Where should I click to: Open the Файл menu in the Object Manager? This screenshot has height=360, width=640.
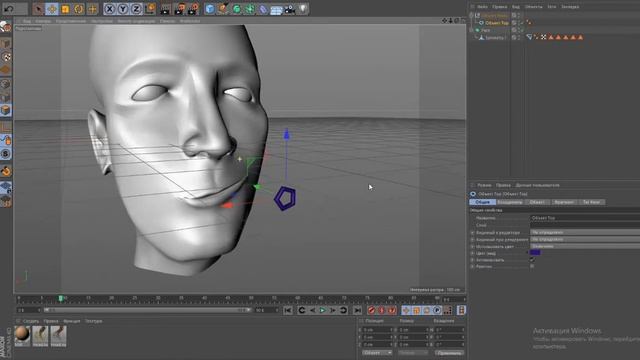[482, 7]
